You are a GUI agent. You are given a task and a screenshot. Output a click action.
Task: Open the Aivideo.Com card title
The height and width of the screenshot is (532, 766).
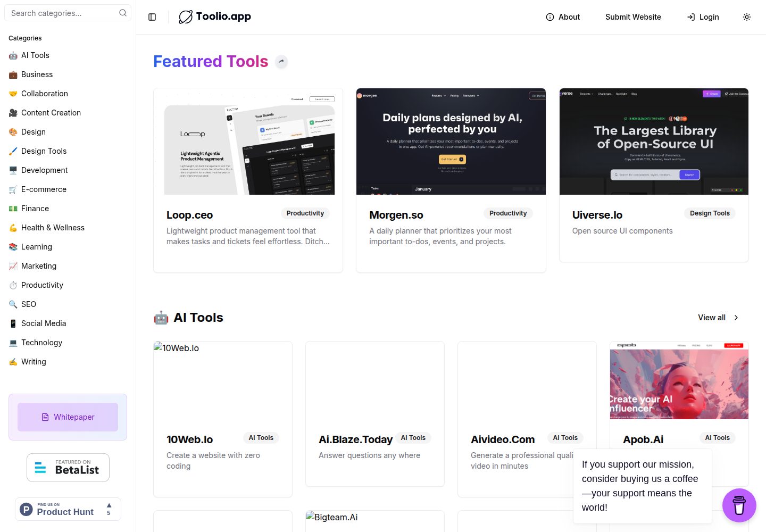(x=503, y=439)
